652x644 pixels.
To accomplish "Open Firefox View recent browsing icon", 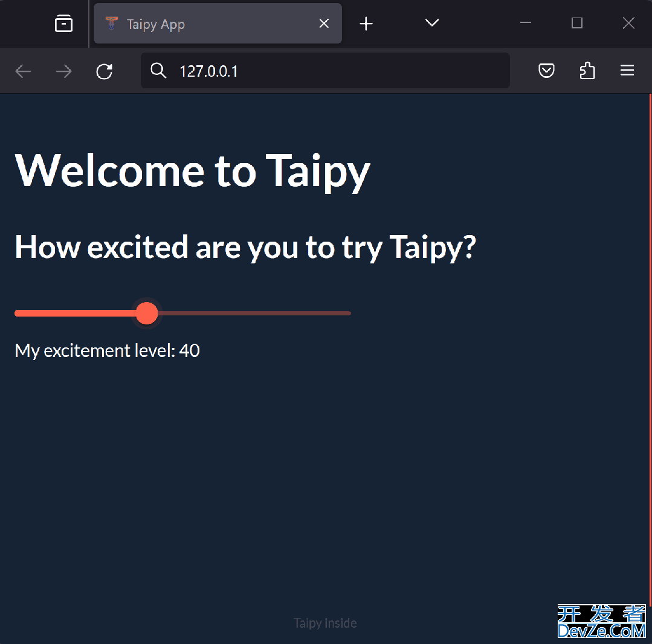I will pyautogui.click(x=63, y=24).
